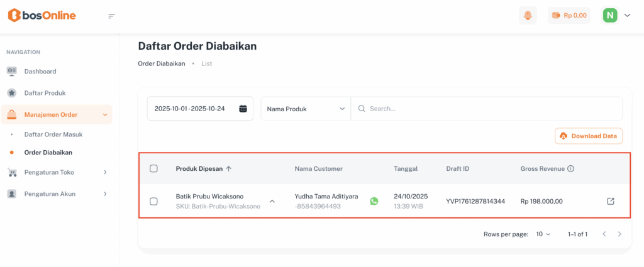Click the bosOnline logo
The height and width of the screenshot is (267, 644).
click(42, 16)
